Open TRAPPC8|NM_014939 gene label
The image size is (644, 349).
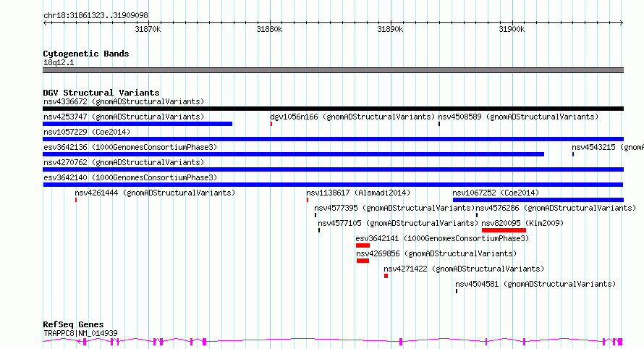tap(80, 333)
